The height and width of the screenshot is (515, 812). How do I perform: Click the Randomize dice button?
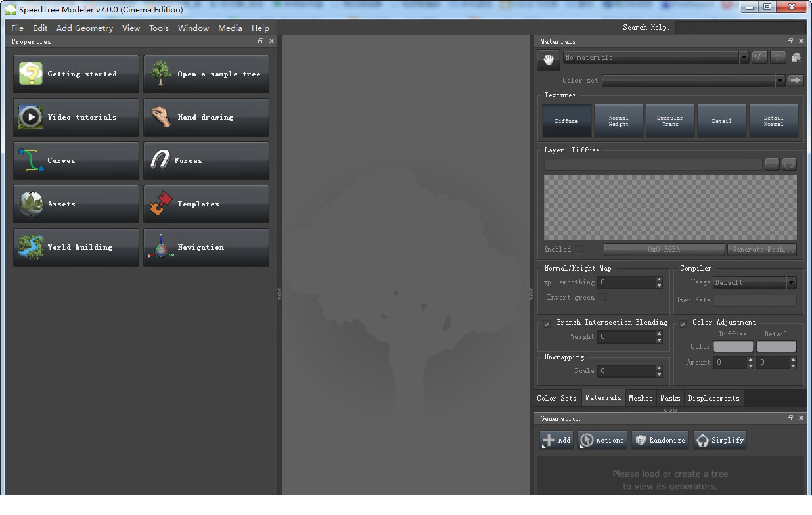coord(660,440)
